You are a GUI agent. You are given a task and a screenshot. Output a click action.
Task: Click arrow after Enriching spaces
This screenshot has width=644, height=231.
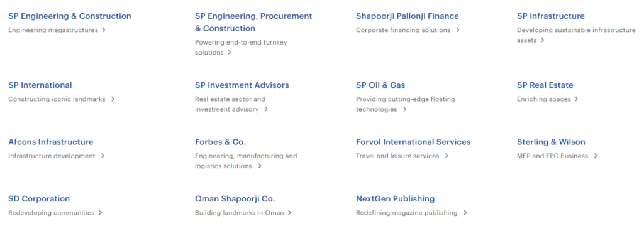click(577, 99)
